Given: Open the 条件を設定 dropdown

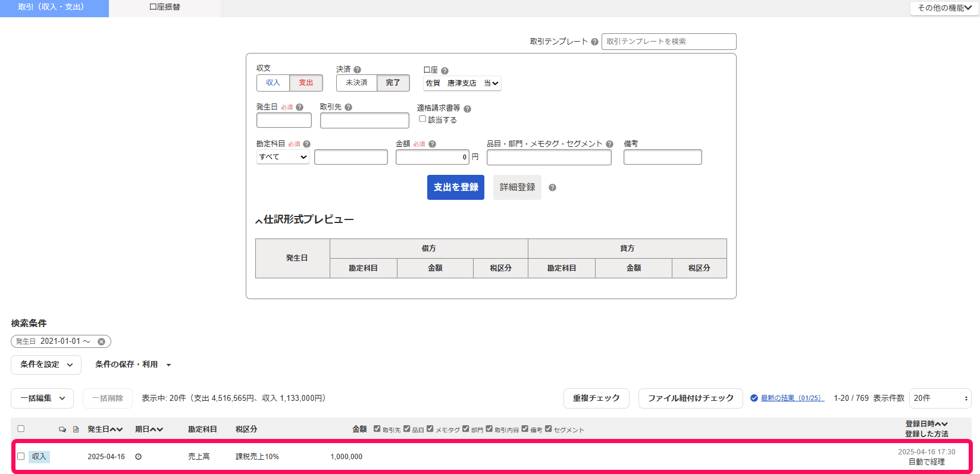Looking at the screenshot, I should pos(46,365).
